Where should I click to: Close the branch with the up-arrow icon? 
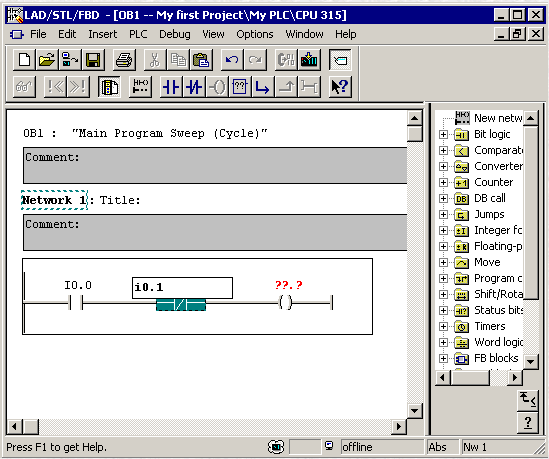click(286, 87)
